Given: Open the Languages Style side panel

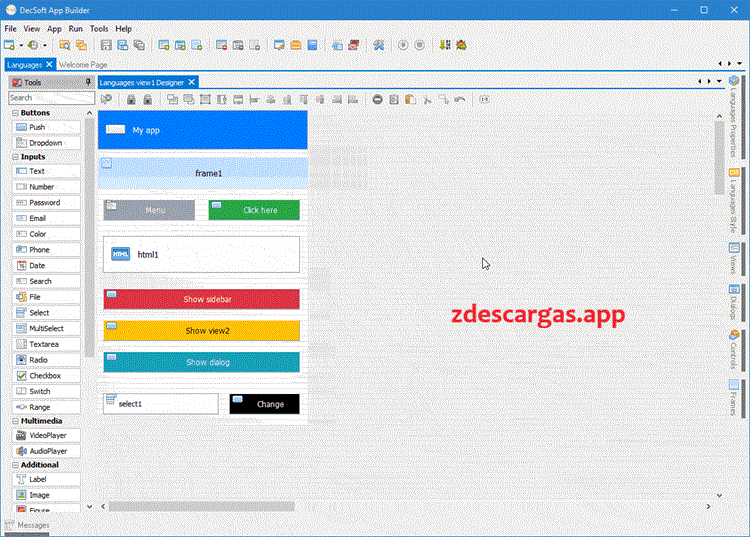Looking at the screenshot, I should click(x=734, y=201).
